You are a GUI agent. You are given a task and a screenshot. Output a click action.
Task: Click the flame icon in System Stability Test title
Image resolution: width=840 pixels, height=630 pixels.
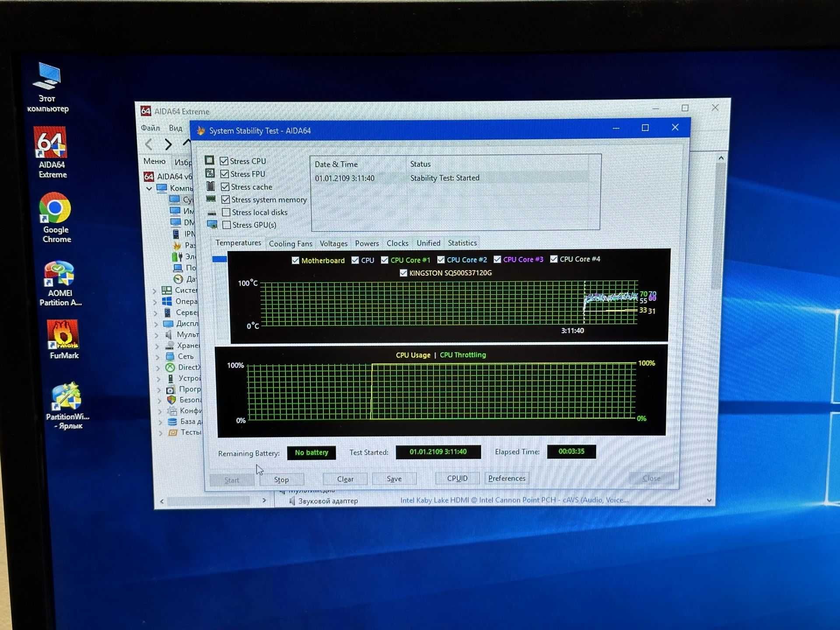[201, 130]
